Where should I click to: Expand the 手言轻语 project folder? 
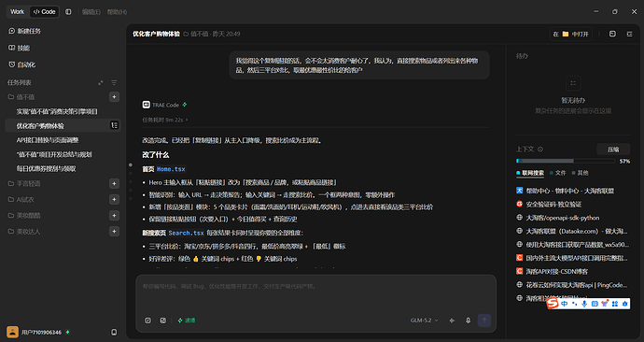[x=24, y=183]
